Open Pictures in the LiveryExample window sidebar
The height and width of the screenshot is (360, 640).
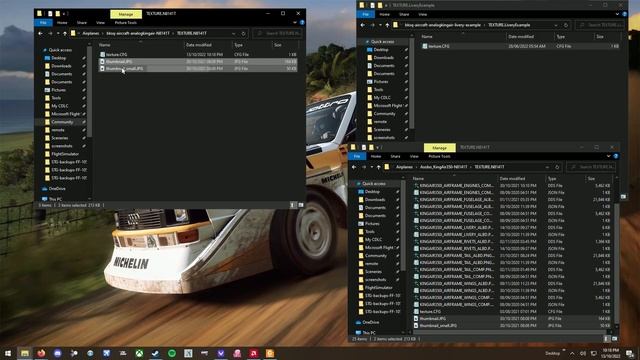(380, 82)
